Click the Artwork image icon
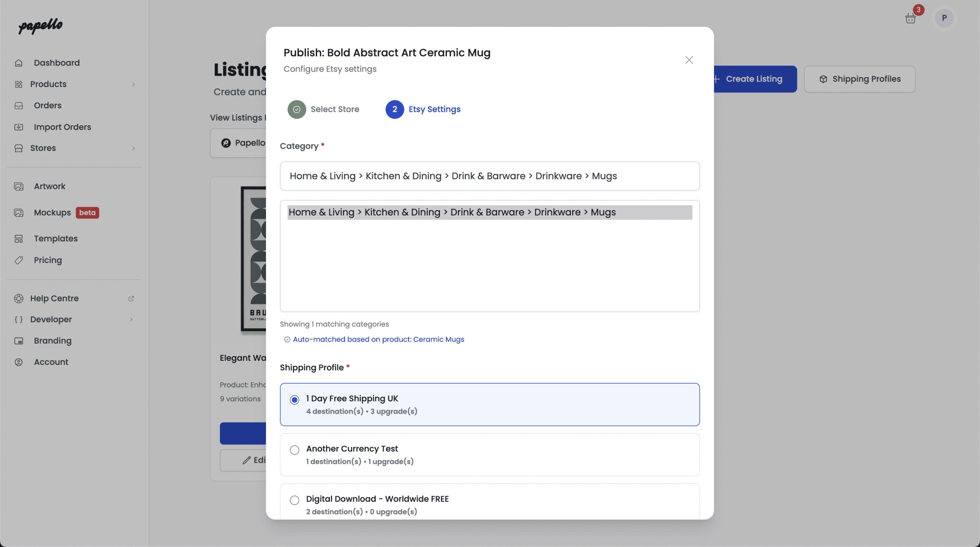 coord(18,186)
